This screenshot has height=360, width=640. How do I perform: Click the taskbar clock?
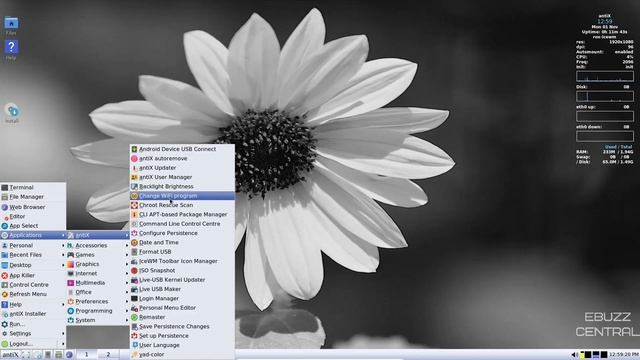point(624,355)
